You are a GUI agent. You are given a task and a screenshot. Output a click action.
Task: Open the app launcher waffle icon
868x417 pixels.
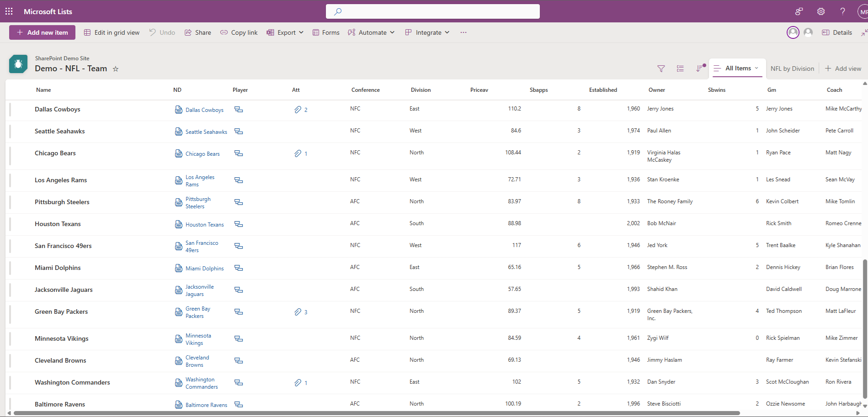point(9,11)
